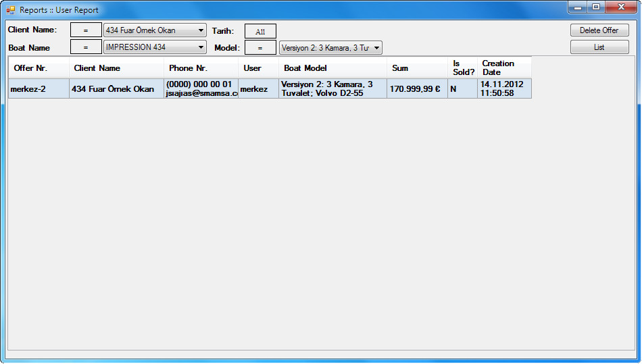Screen dimensions: 642x364
Task: Click the Boat Name equals operator box
Action: tap(86, 47)
